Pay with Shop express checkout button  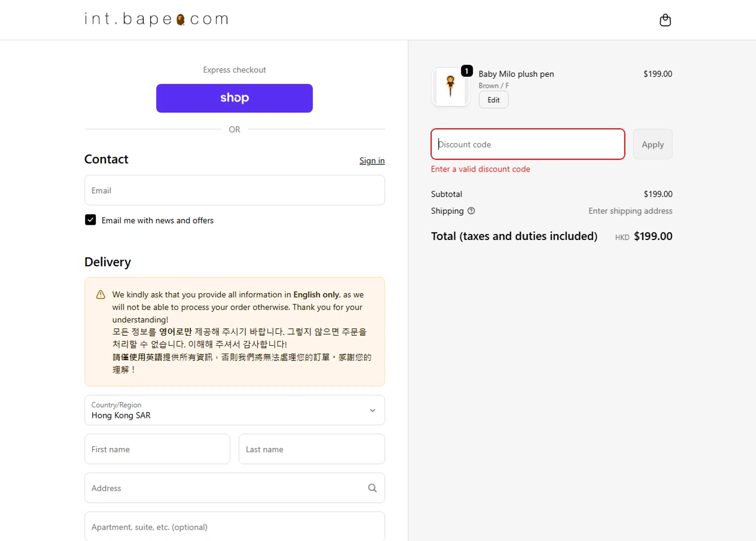[x=234, y=98]
